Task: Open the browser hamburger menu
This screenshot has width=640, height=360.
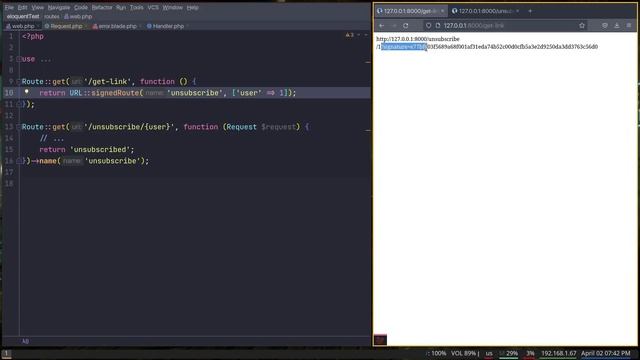Action: 629,26
